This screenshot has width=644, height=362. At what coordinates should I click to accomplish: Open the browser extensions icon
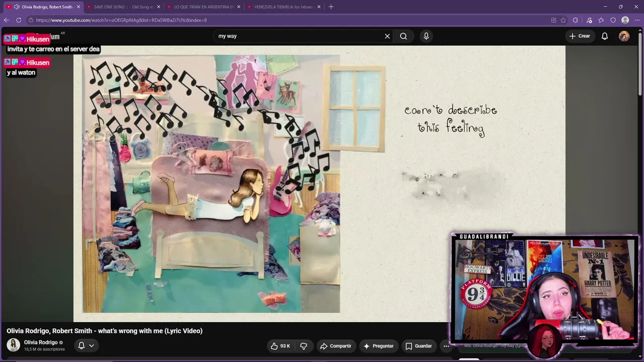pyautogui.click(x=576, y=20)
